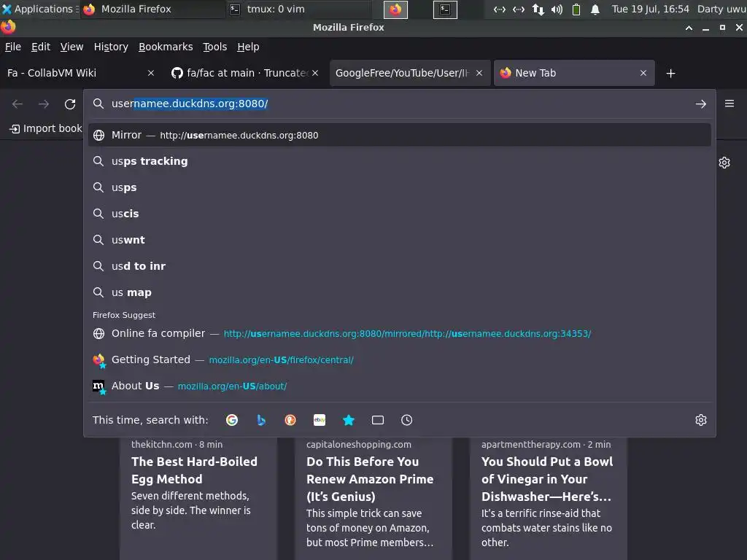The height and width of the screenshot is (560, 747).
Task: Go forward one page
Action: pyautogui.click(x=44, y=104)
